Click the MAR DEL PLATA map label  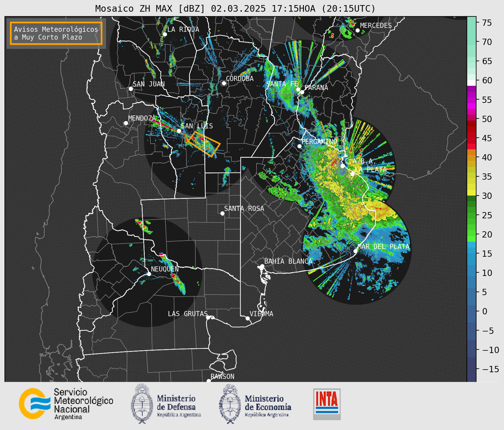click(x=383, y=247)
